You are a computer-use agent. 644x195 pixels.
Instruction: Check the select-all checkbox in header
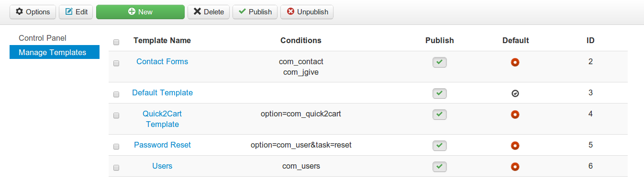pos(116,42)
